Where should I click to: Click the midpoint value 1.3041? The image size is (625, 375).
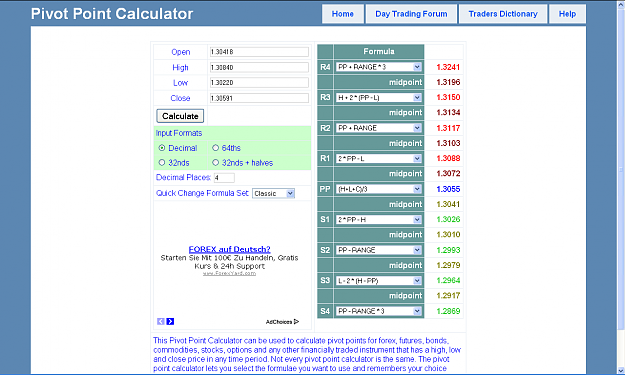pos(448,204)
